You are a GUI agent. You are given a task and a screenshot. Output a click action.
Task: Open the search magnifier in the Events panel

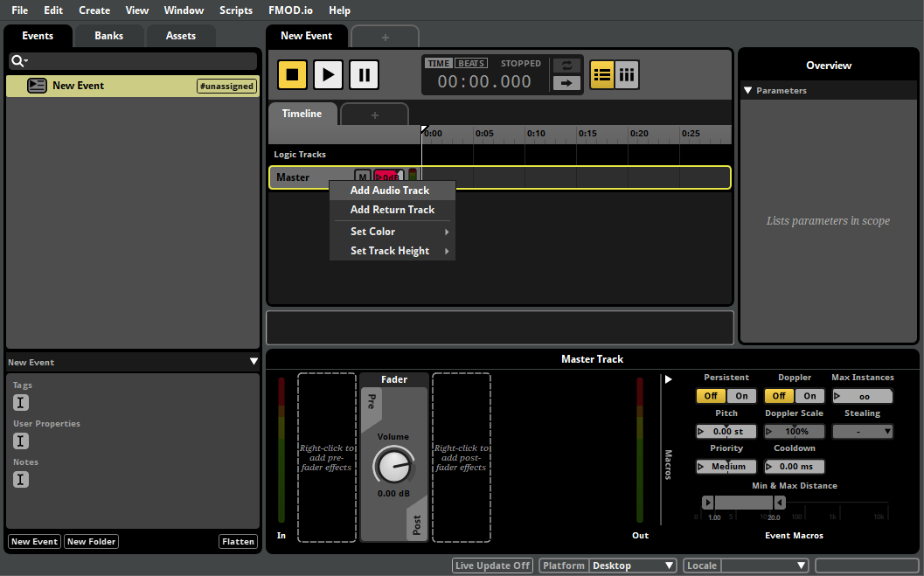click(x=19, y=60)
